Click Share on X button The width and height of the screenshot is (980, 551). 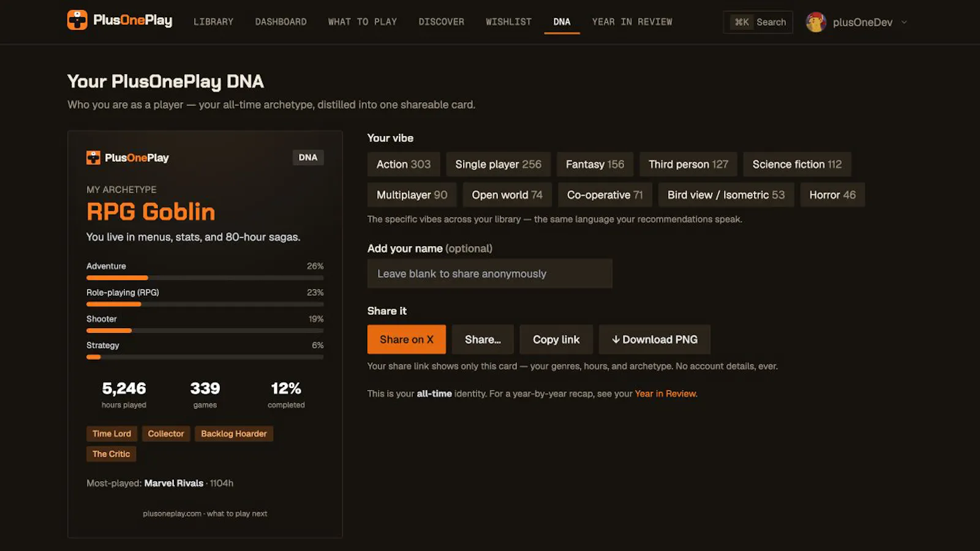(x=407, y=339)
